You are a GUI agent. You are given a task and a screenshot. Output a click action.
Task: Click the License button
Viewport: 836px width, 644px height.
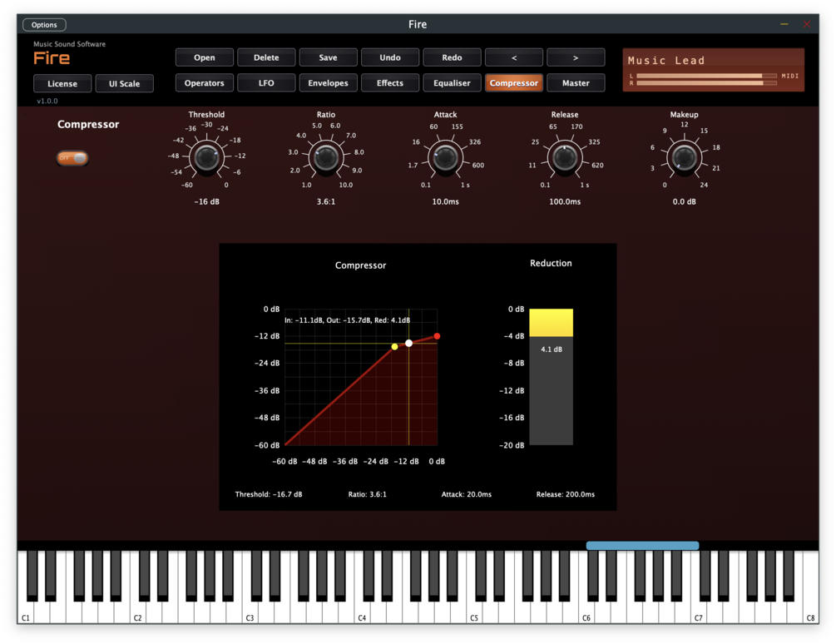62,84
